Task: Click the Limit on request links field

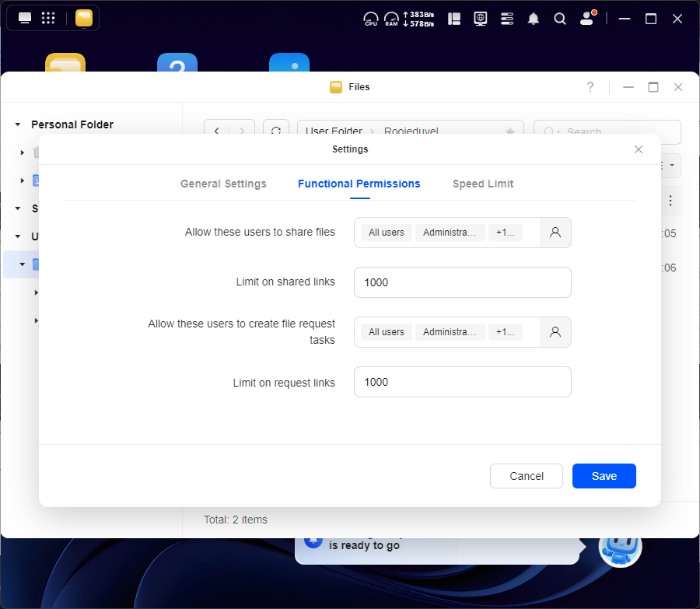Action: pos(462,382)
